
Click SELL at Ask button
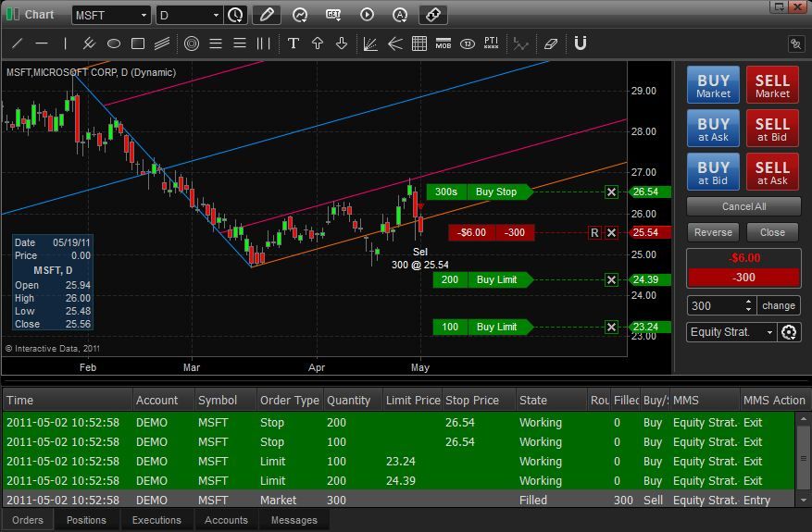(x=772, y=172)
